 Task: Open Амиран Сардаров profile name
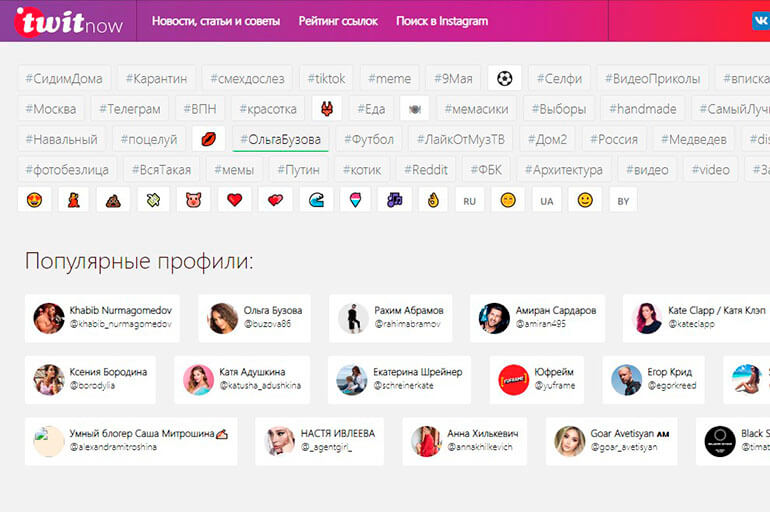[556, 310]
